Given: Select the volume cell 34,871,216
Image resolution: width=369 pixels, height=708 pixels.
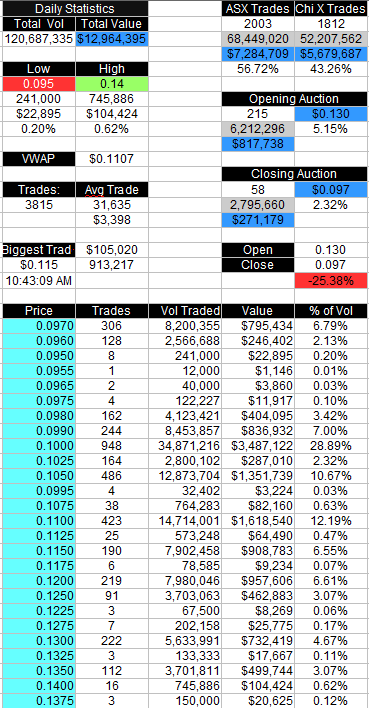Looking at the screenshot, I should point(185,446).
